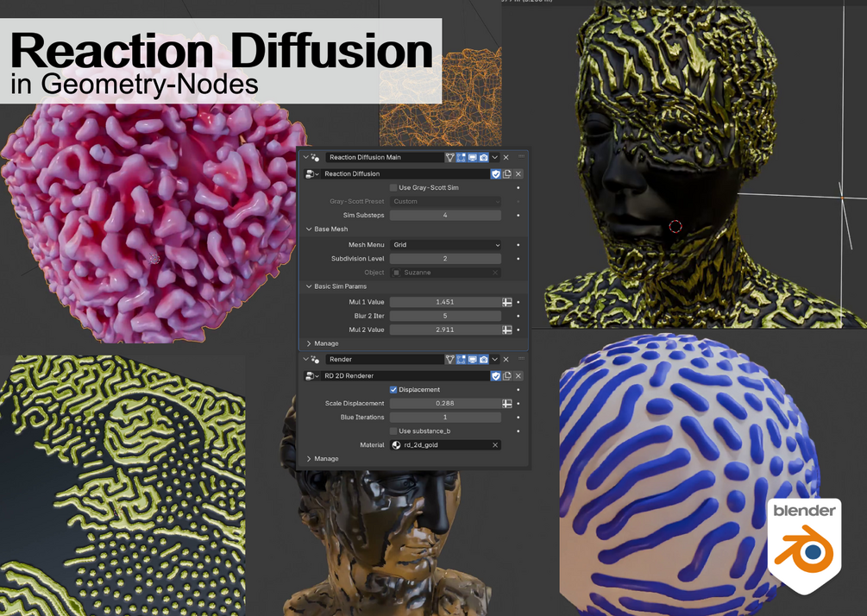
Task: Click the geometry nodes icon of Render modifier
Action: point(315,360)
